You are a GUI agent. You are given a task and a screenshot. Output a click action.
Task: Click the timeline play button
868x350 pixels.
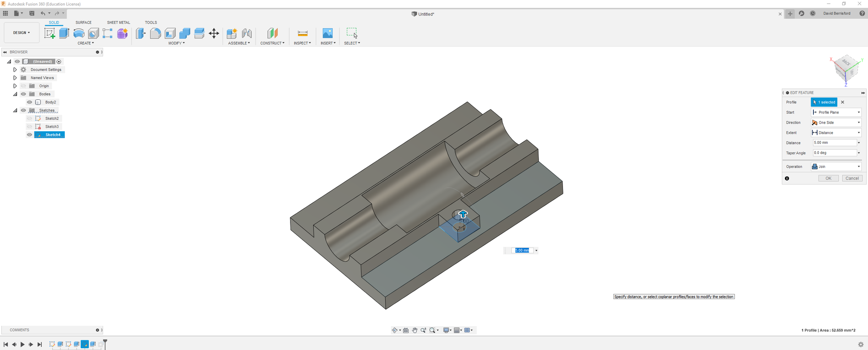[22, 345]
